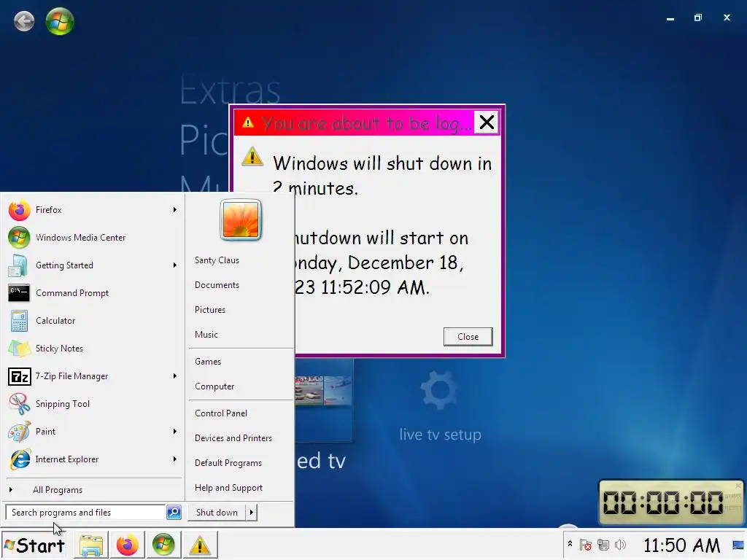Screen dimensions: 747x560
Task: Open Music from Start menu
Action: pos(206,335)
